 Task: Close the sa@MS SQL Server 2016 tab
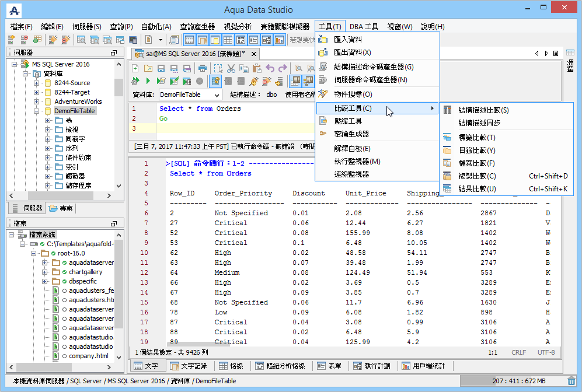254,53
